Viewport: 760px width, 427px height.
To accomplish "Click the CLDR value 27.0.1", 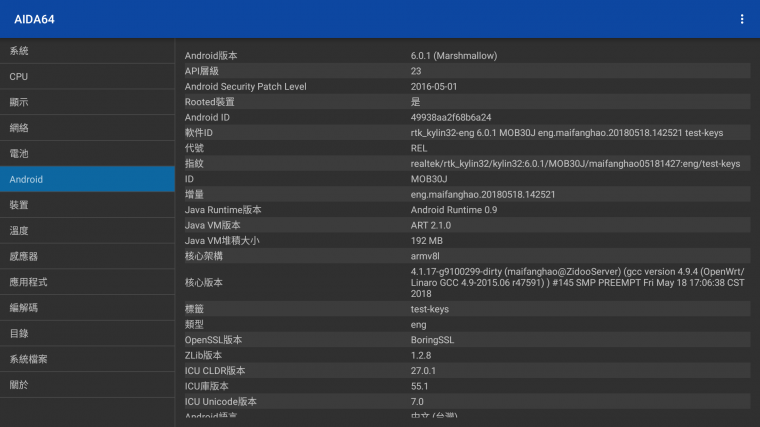I will coord(423,371).
